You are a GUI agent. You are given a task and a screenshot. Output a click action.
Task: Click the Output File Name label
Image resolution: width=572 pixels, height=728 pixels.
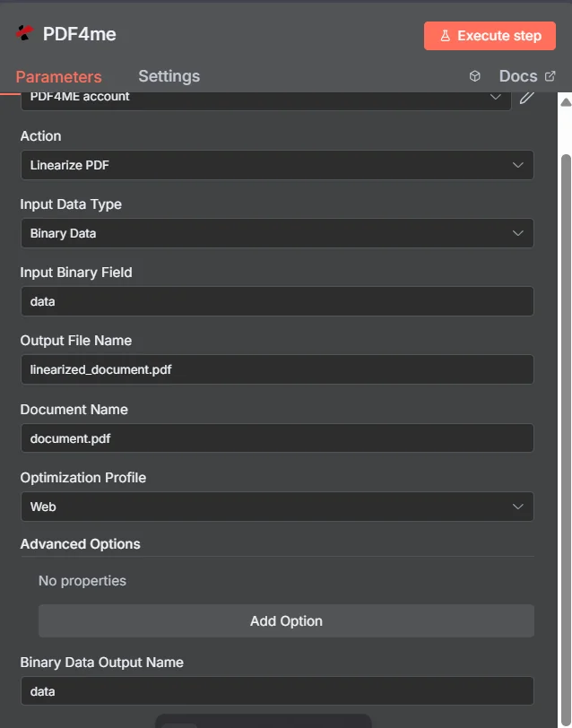[76, 341]
